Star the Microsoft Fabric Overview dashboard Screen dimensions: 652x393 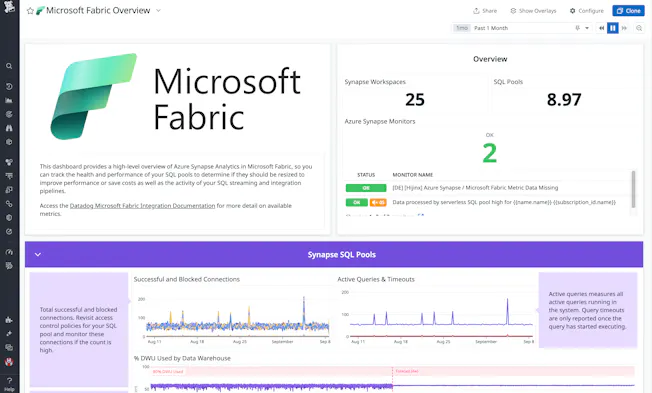pos(30,11)
